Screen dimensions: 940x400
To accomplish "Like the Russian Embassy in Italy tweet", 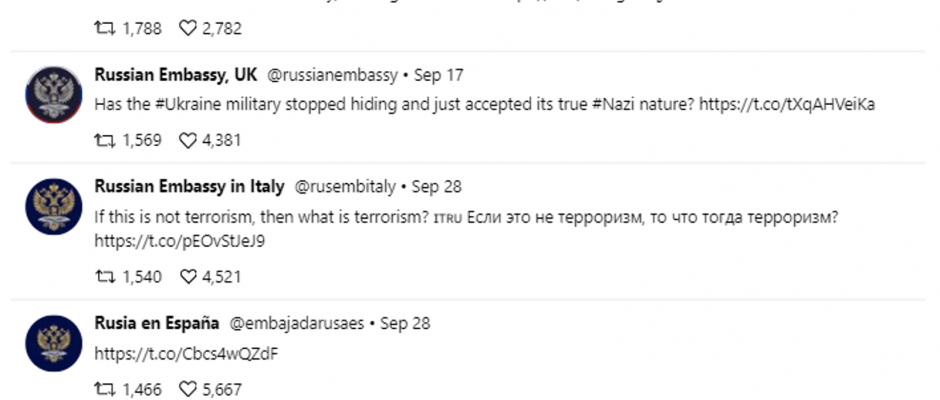I will click(188, 276).
